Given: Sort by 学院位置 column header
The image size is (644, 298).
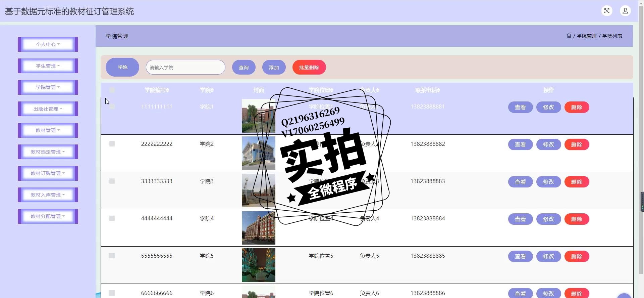Looking at the screenshot, I should click(x=321, y=90).
